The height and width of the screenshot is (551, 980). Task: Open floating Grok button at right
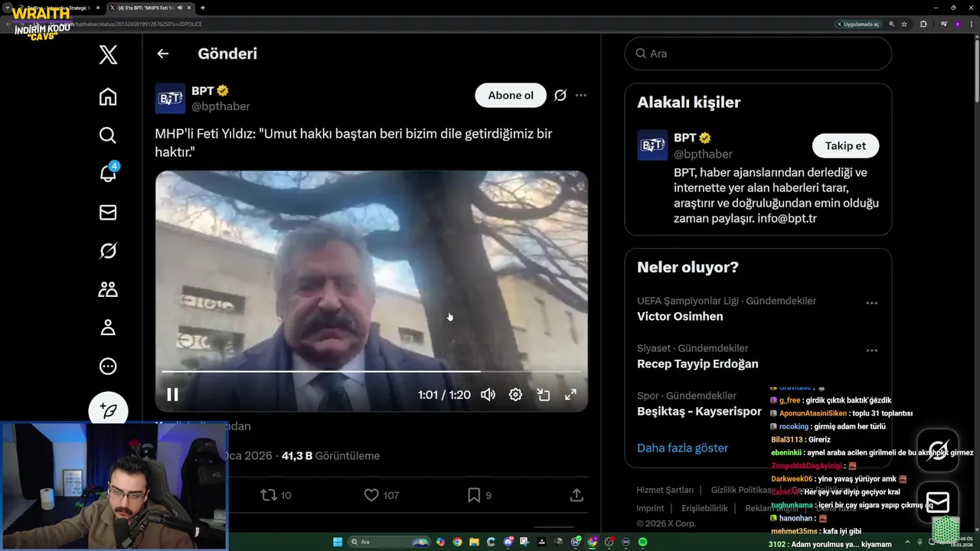pos(938,450)
